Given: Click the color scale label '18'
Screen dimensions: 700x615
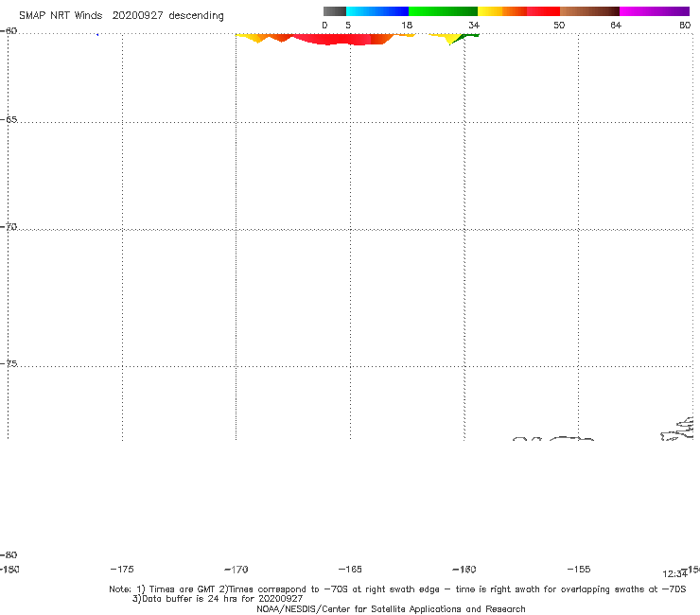Looking at the screenshot, I should tap(407, 26).
